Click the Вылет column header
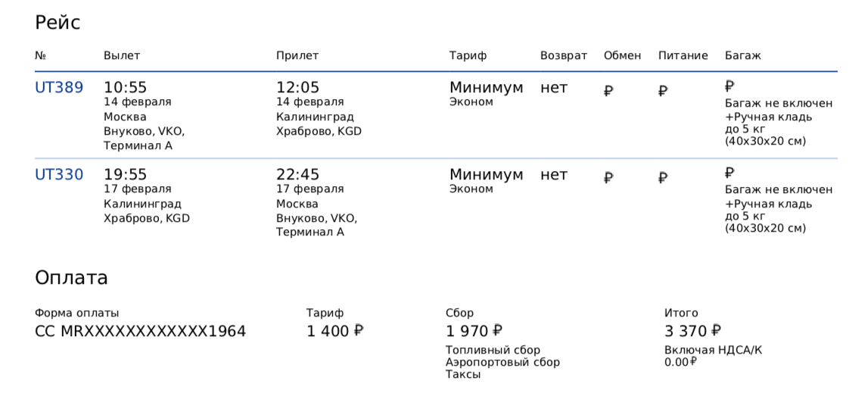Viewport: 868px width, 396px height. click(x=122, y=56)
